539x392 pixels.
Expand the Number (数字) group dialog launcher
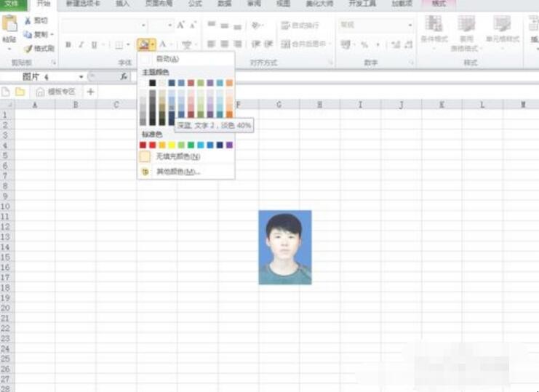click(x=411, y=63)
